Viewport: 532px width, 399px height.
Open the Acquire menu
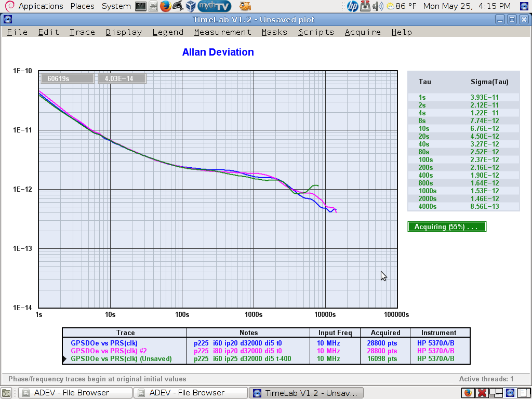coord(363,32)
